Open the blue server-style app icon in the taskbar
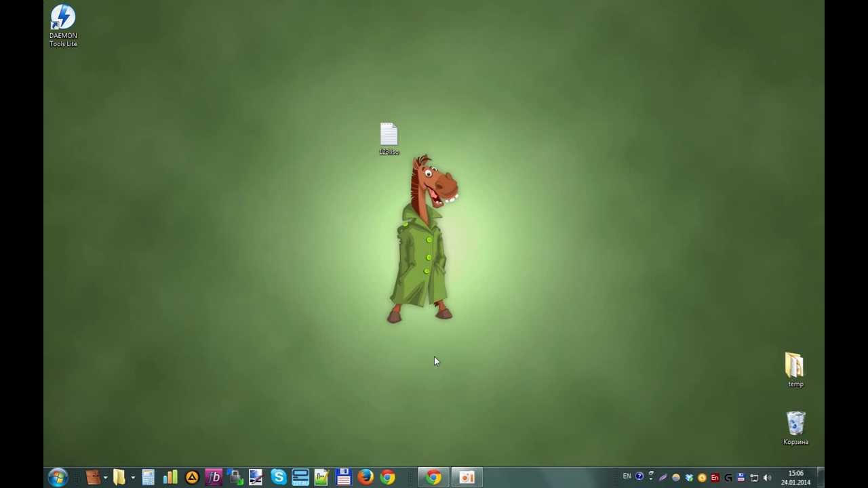Image resolution: width=868 pixels, height=488 pixels. 300,478
